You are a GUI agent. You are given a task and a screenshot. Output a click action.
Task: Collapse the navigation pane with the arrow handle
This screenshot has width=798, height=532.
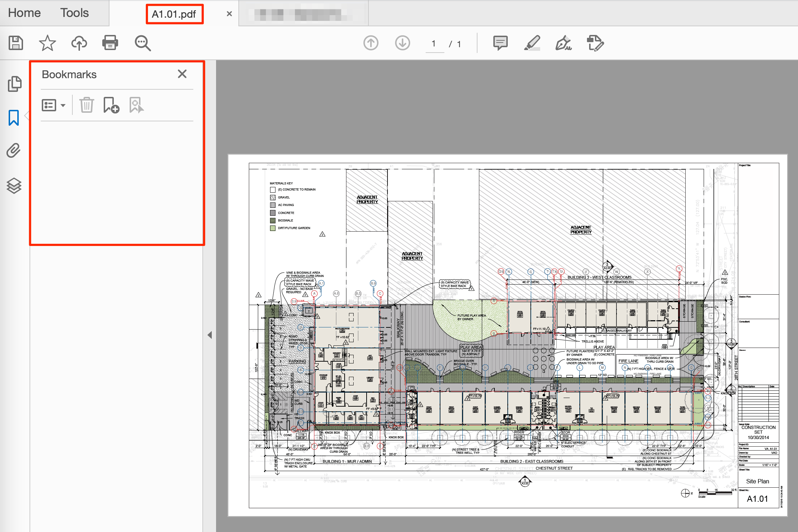pyautogui.click(x=210, y=335)
